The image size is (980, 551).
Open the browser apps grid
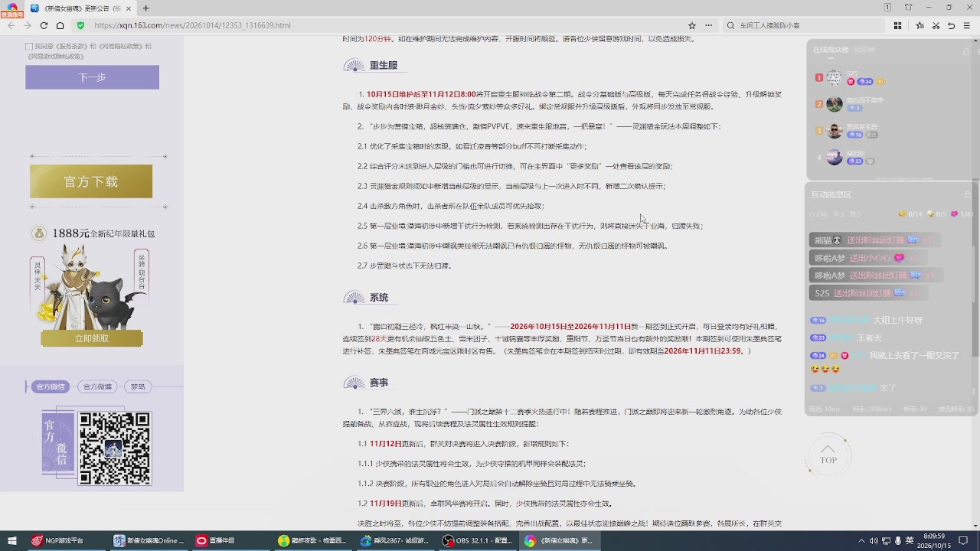(898, 25)
